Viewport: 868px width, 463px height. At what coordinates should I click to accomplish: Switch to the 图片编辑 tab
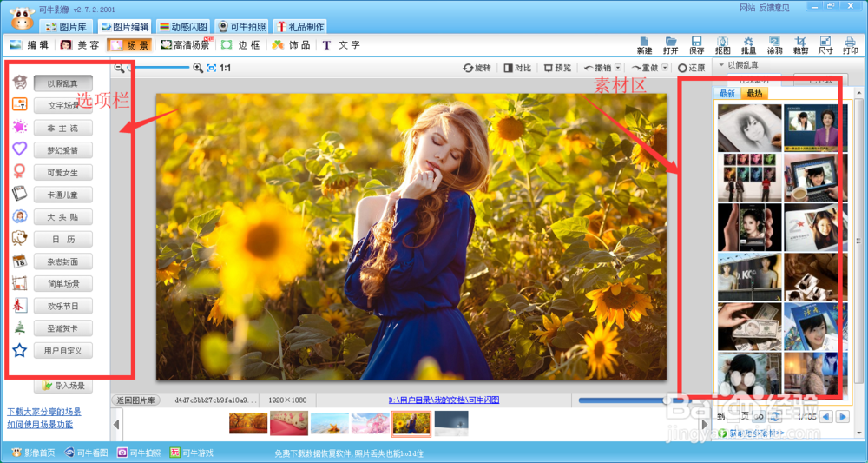tap(124, 27)
